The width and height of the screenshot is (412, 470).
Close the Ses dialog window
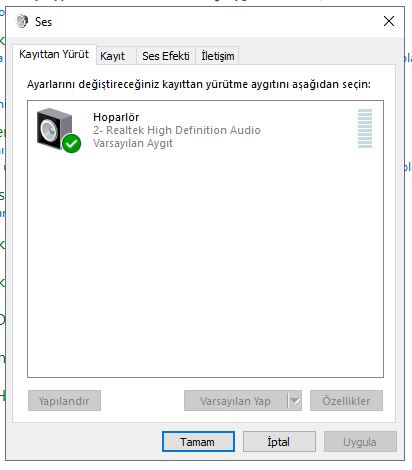pos(389,21)
